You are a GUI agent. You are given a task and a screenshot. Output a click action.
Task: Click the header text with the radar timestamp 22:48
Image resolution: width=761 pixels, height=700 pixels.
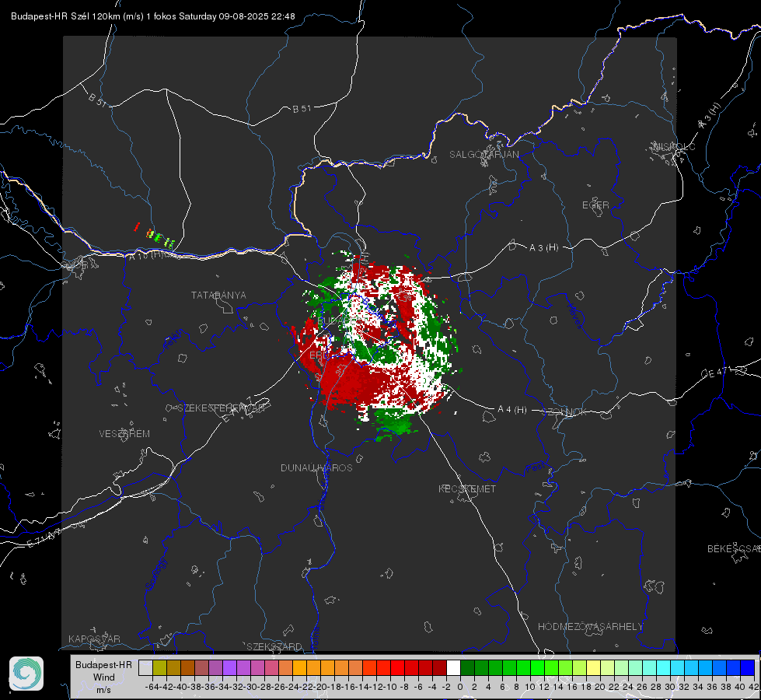tap(153, 16)
